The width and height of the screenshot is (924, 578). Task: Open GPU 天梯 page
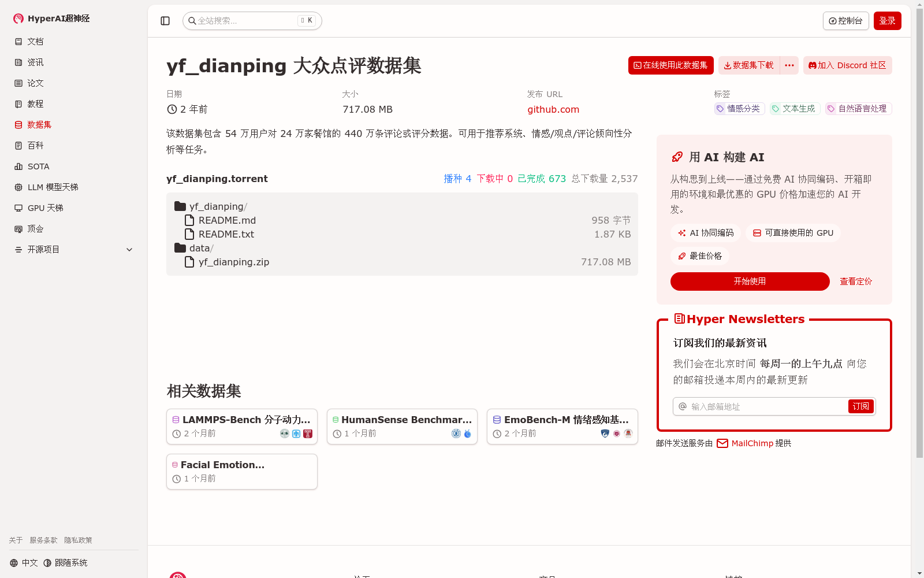pyautogui.click(x=74, y=208)
